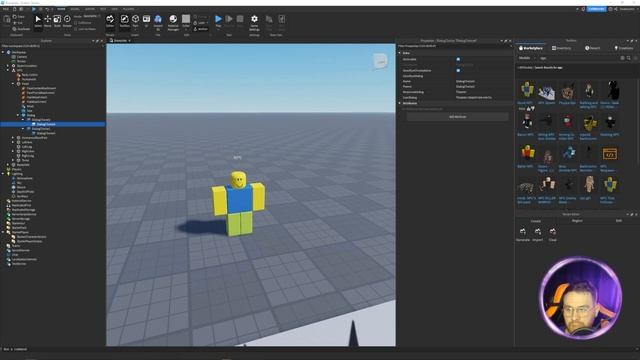Collapse the Data properties section
This screenshot has width=640, height=360.
click(400, 53)
